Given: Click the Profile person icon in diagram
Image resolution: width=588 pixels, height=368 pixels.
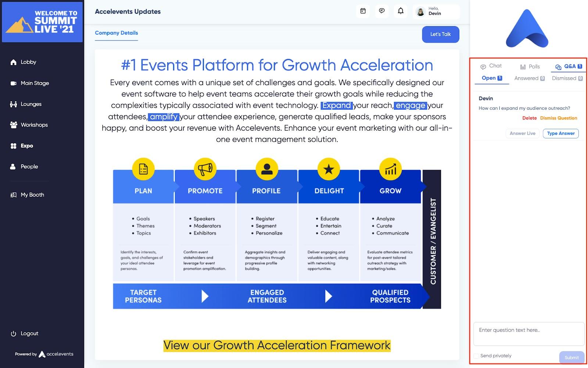Looking at the screenshot, I should coord(267,169).
